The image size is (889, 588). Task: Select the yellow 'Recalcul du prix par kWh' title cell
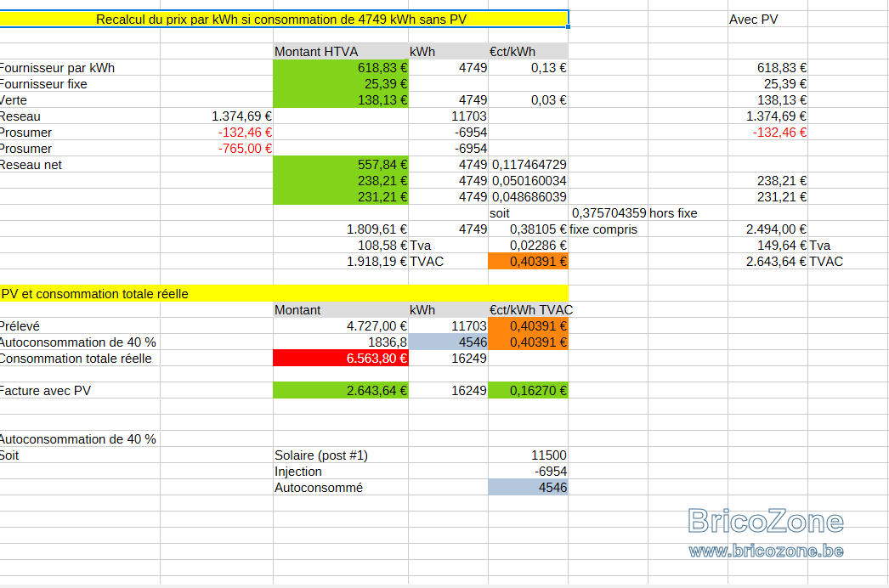(x=284, y=20)
